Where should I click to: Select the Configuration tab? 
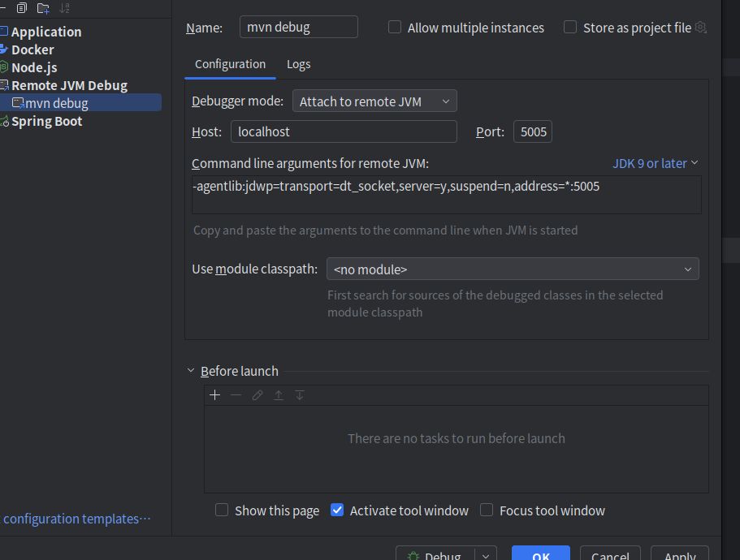[x=230, y=64]
